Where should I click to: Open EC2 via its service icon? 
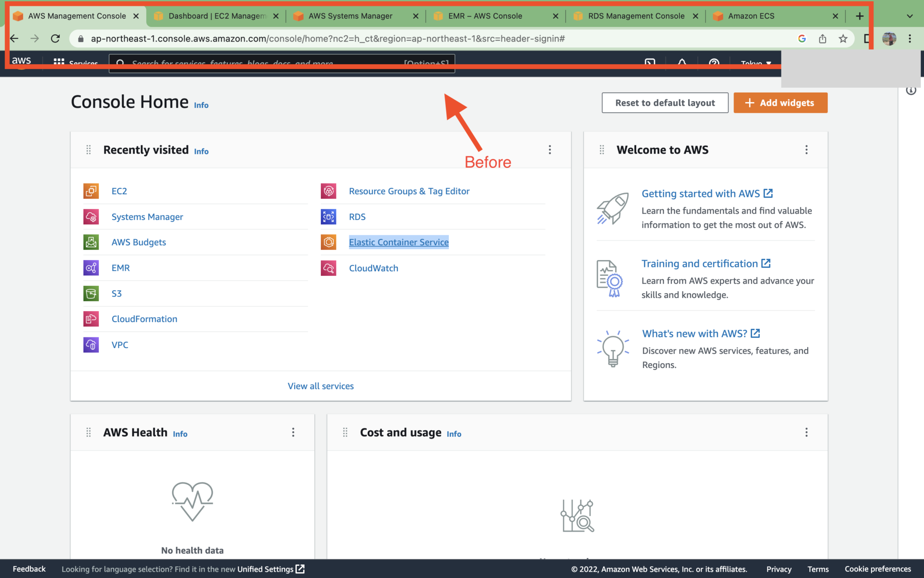[91, 191]
